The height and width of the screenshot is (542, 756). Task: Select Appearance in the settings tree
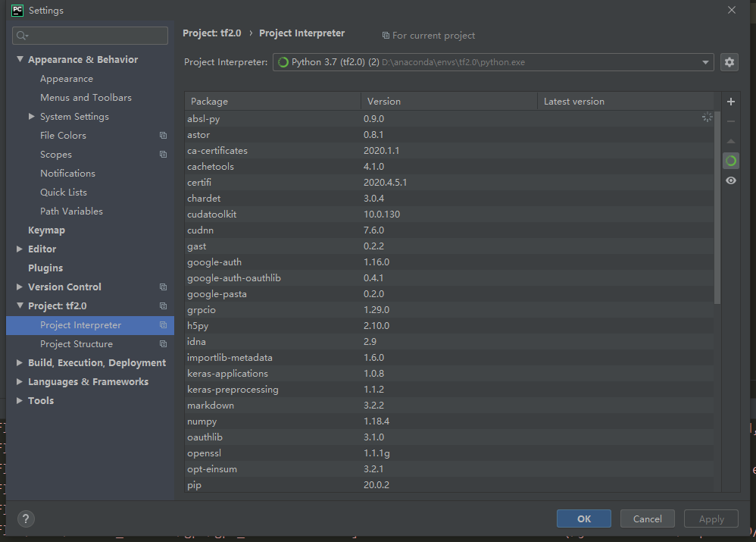[x=67, y=79]
